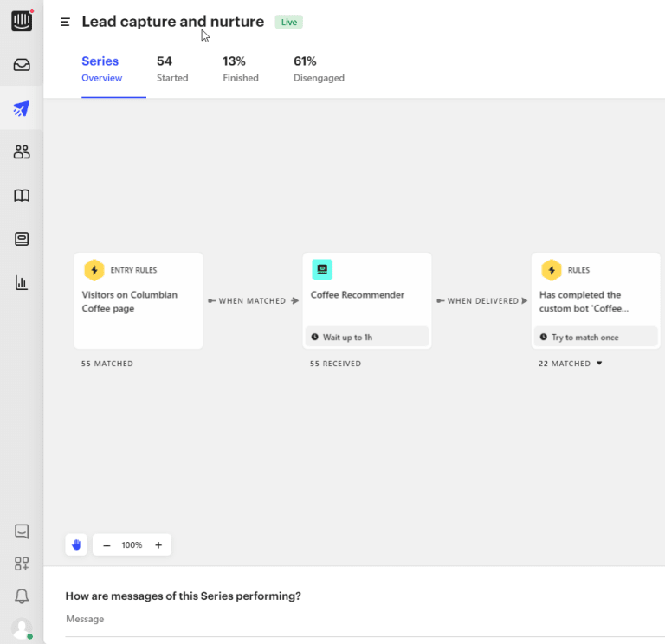Zoom out with the minus button
The width and height of the screenshot is (665, 644).
pos(107,545)
